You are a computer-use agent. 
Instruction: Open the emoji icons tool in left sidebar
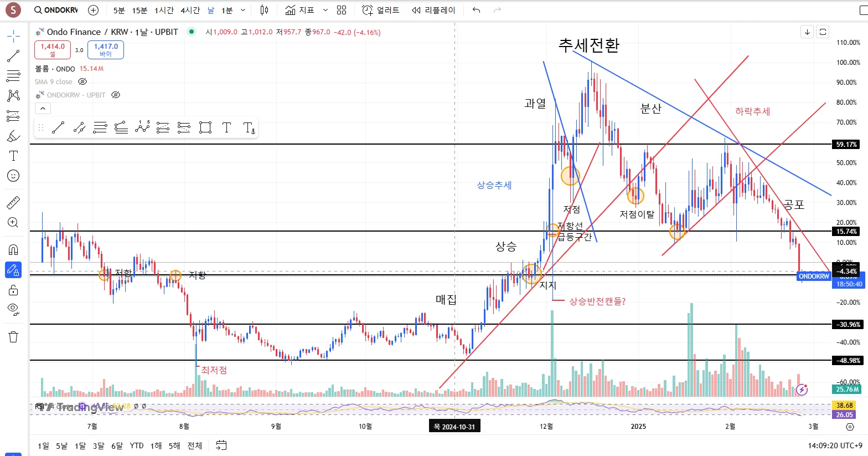[x=13, y=176]
